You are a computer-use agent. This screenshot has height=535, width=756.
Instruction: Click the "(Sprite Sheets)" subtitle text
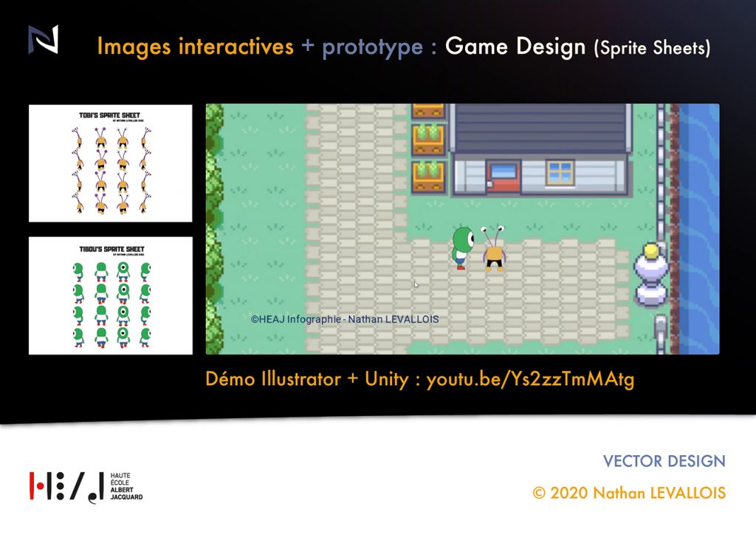coord(653,48)
